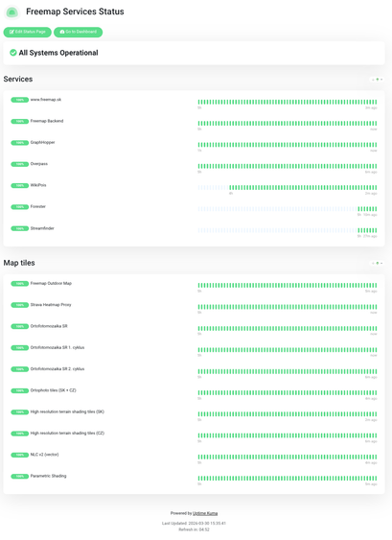Select the Freemap Outdoor Map monitor name
392x540 pixels.
click(51, 284)
